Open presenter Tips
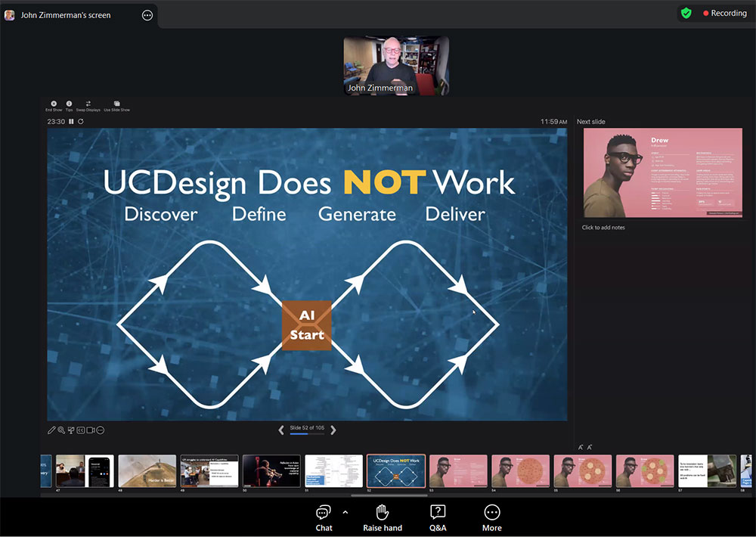The image size is (756, 537). [69, 104]
